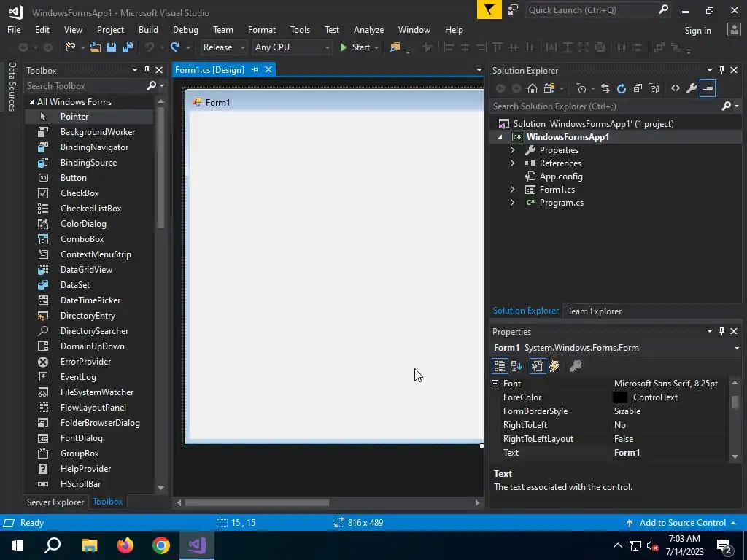Open the Analyze menu
This screenshot has width=747, height=560.
click(368, 29)
